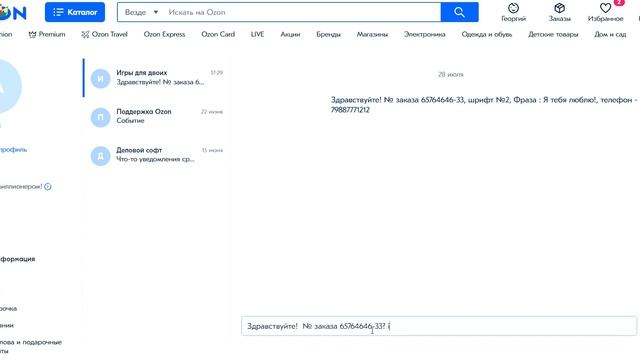
Task: Click the 22 июня timestamp in chat list
Action: [212, 111]
